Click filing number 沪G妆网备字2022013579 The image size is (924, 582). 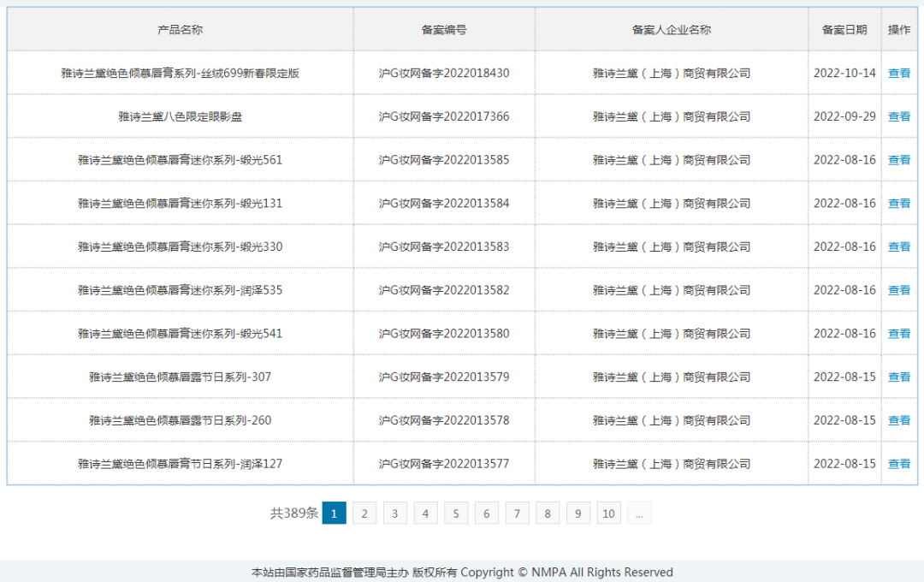[444, 377]
